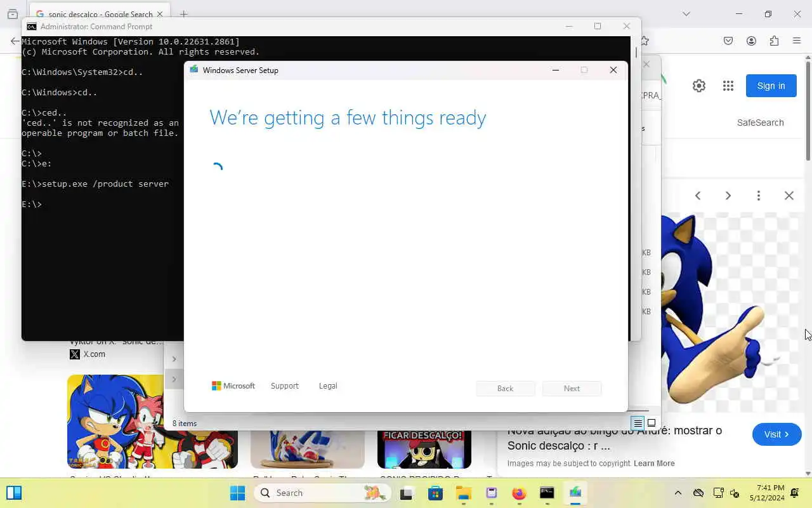Minimize the Windows Server Setup window

tap(556, 70)
